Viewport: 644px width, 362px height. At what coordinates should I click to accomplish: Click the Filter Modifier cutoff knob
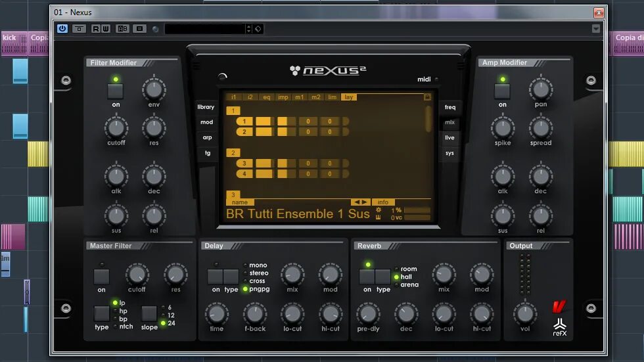coord(116,127)
